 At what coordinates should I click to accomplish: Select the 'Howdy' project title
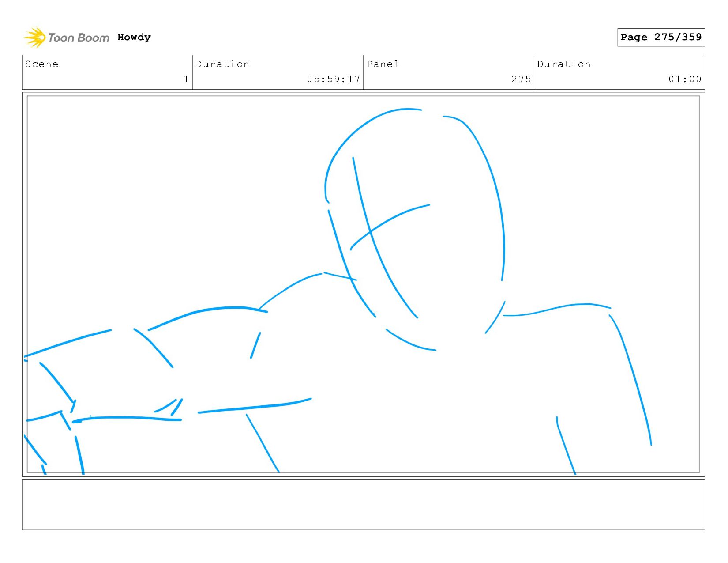point(134,38)
